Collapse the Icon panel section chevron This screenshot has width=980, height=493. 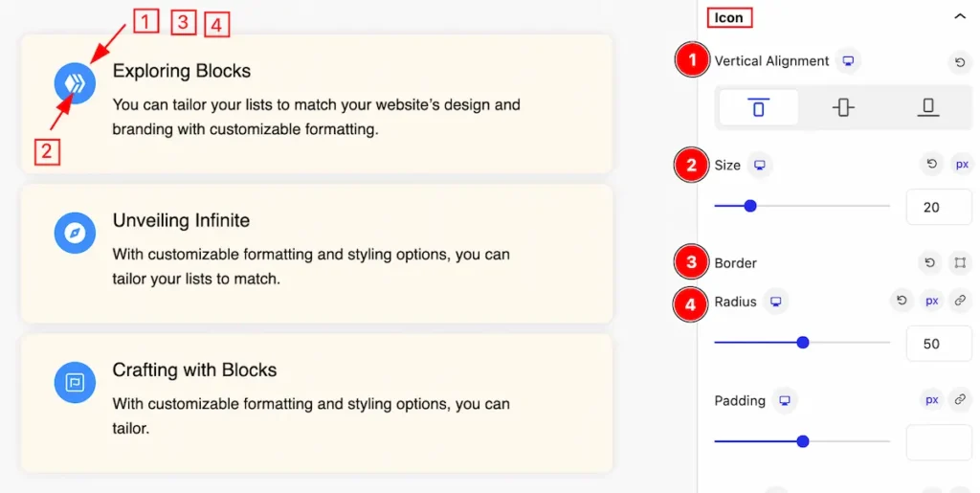960,17
